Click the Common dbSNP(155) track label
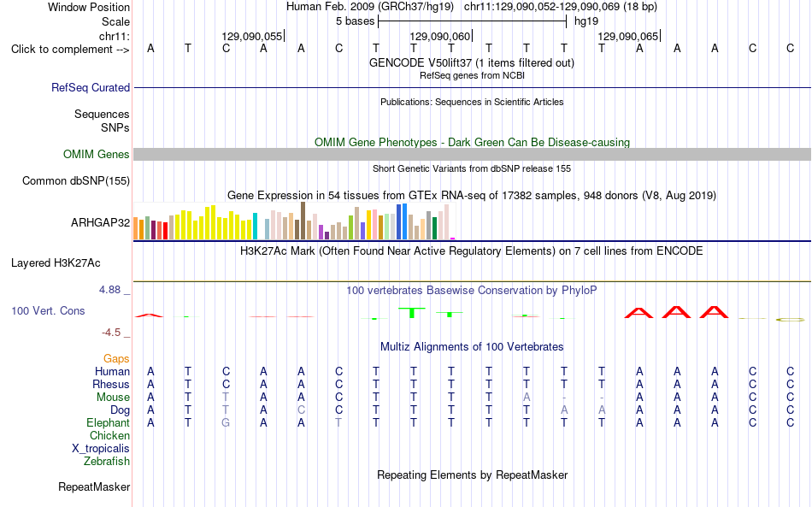The height and width of the screenshot is (507, 812). [75, 180]
